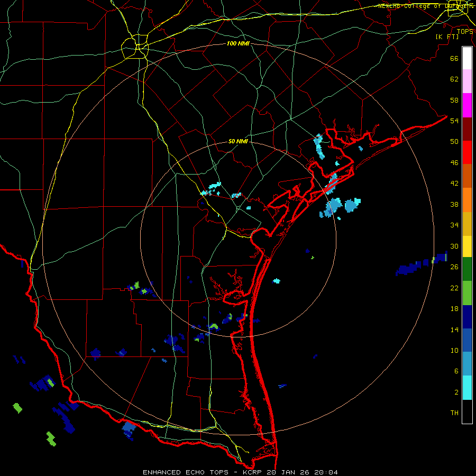This screenshot has height=476, width=476.
Task: Click the "34" legend value
Action: (x=454, y=225)
